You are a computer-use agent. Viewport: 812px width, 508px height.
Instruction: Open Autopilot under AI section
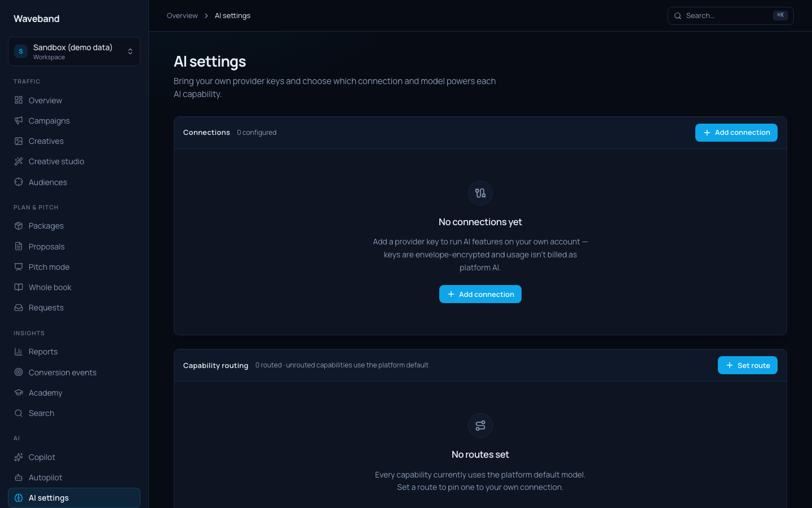(74, 478)
